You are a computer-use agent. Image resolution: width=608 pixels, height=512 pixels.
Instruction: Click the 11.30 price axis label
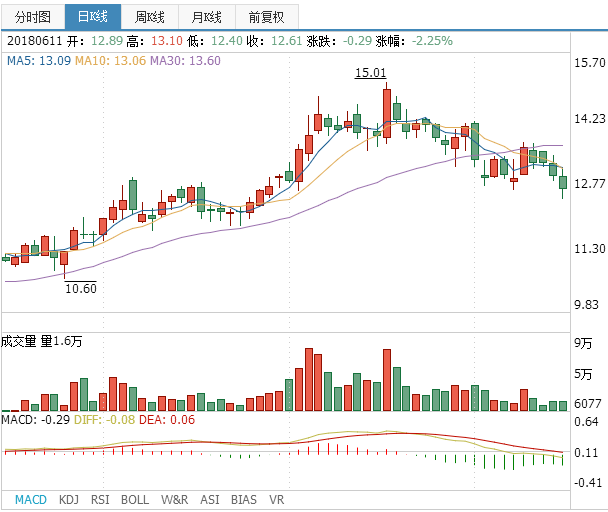point(590,249)
